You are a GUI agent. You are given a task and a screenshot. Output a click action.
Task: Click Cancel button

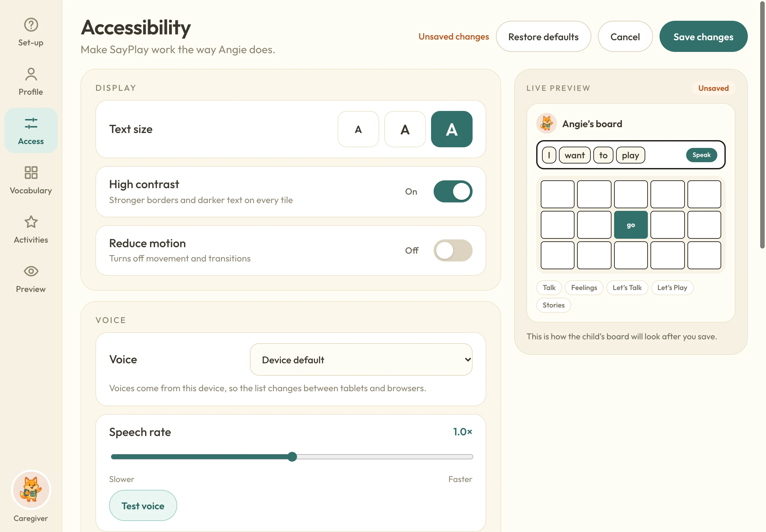(x=625, y=37)
